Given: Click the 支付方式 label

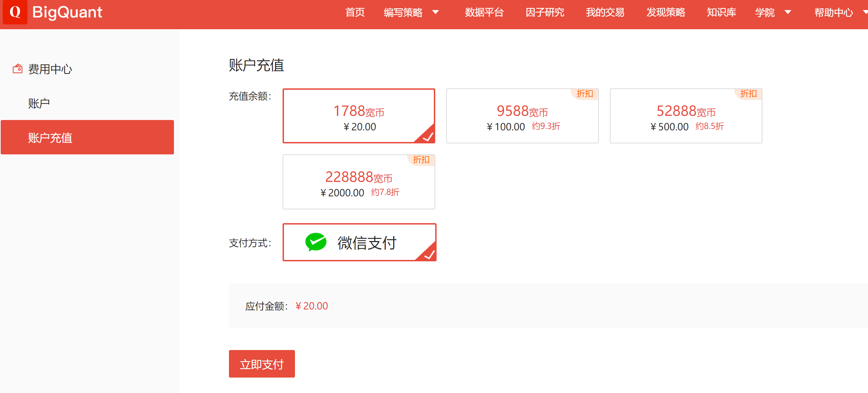Looking at the screenshot, I should [250, 243].
